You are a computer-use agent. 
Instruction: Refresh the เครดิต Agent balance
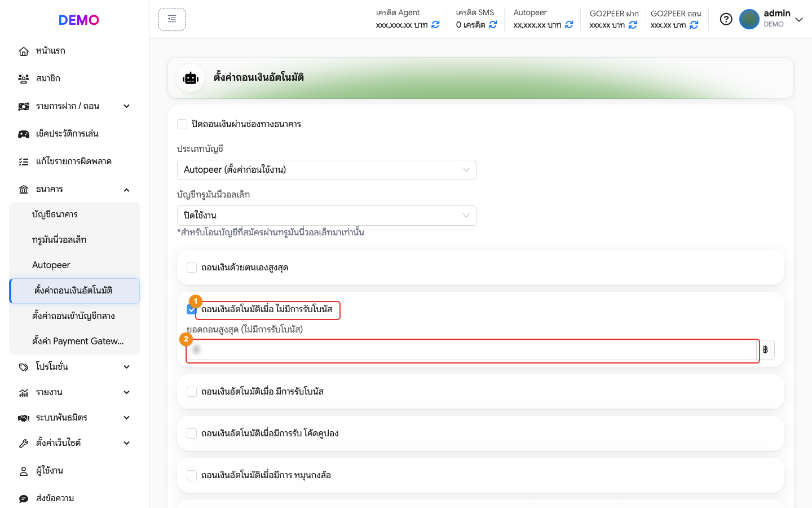[x=435, y=25]
